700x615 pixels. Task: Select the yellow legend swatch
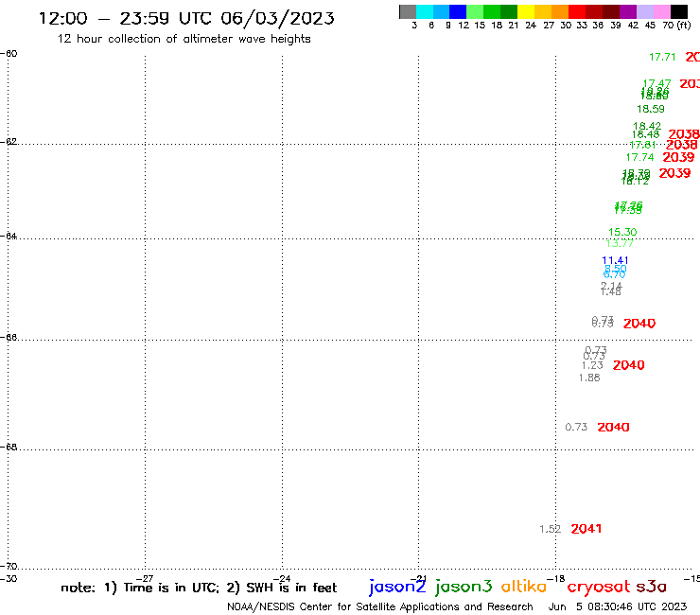tap(526, 11)
